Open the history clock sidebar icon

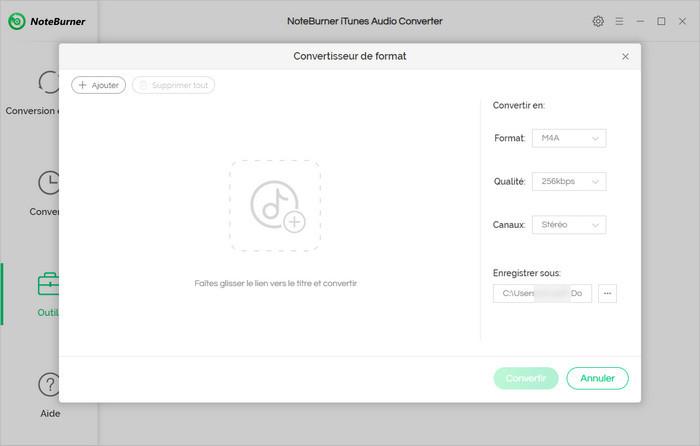coord(49,183)
